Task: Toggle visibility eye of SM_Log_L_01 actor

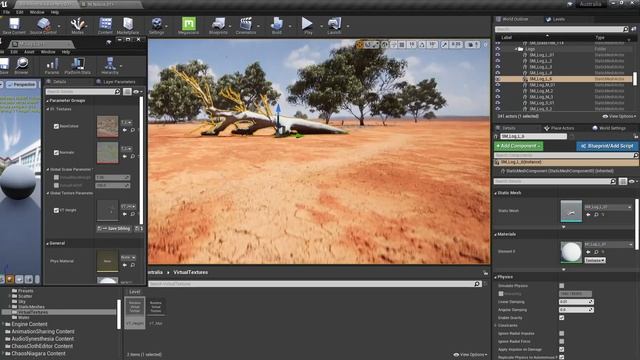Action: click(498, 55)
